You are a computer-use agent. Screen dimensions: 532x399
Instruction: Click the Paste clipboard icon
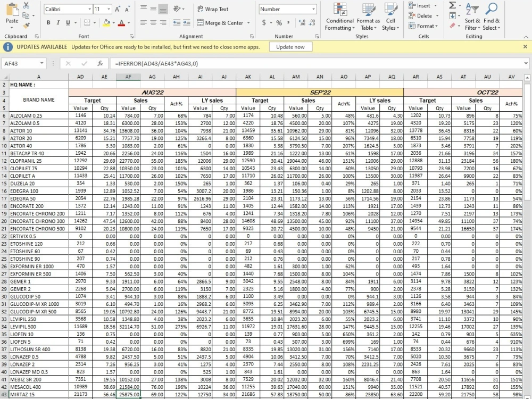tap(12, 9)
